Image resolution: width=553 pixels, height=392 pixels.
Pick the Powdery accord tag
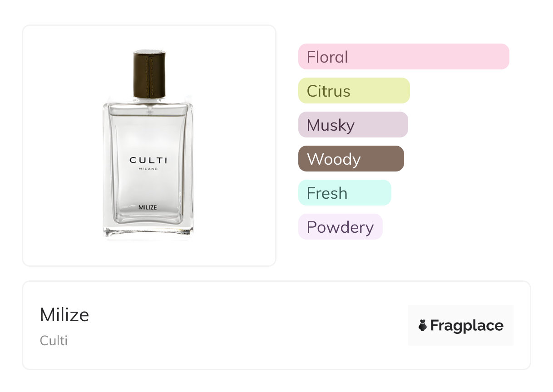[340, 227]
